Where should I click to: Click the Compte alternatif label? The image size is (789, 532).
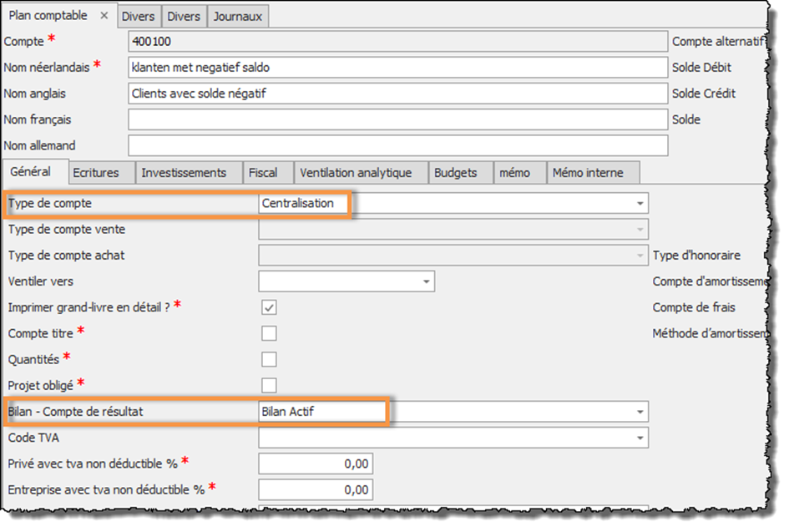pyautogui.click(x=719, y=41)
